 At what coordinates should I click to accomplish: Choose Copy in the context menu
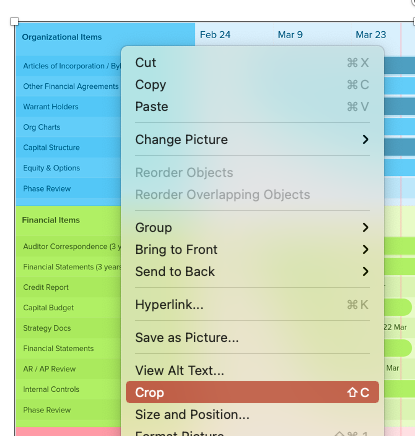pos(252,85)
